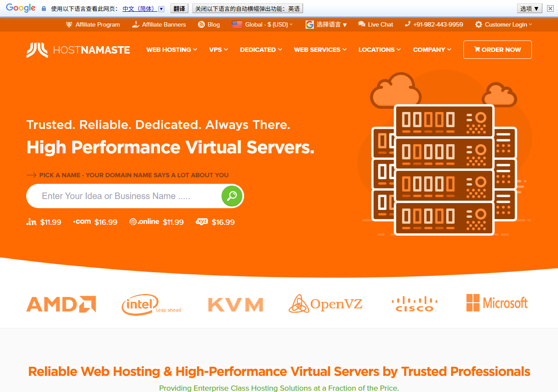Click the KVM logo

pos(235,304)
